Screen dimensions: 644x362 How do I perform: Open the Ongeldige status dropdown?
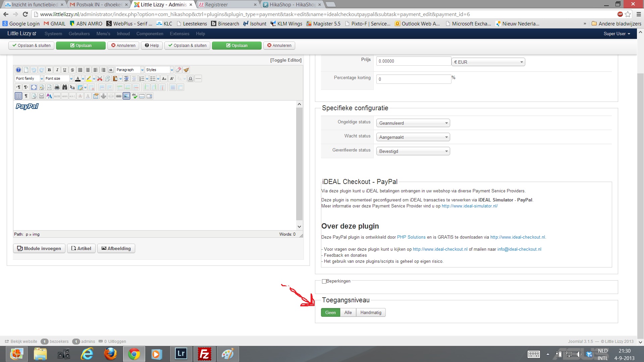click(413, 123)
